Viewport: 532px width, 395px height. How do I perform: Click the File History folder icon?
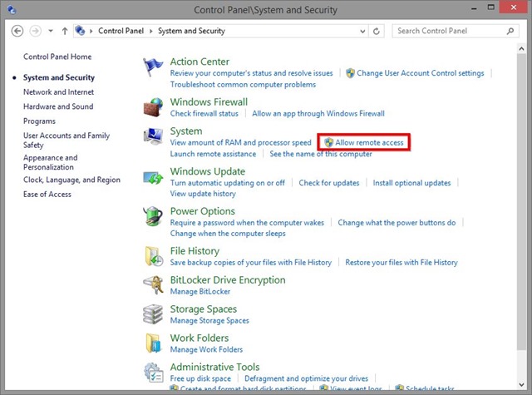154,257
